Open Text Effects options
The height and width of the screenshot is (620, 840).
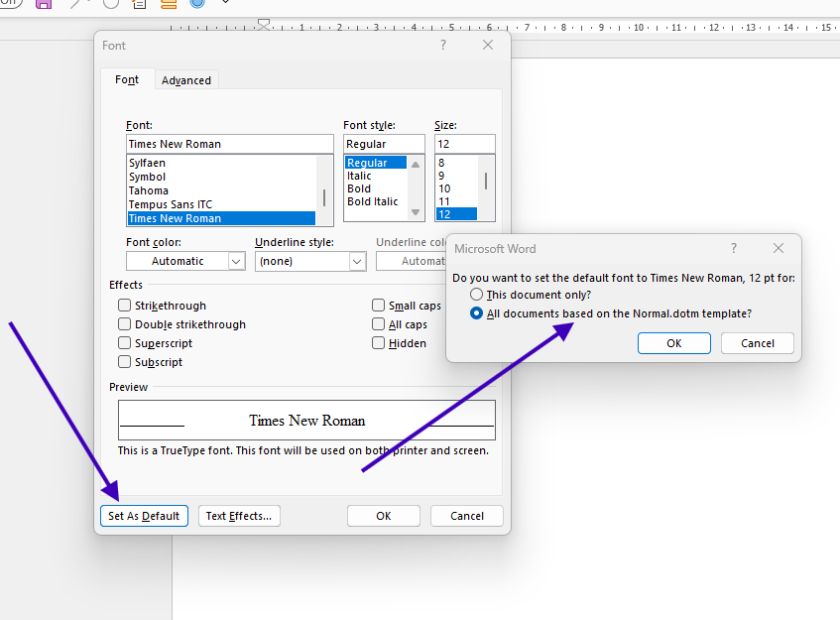pyautogui.click(x=239, y=516)
